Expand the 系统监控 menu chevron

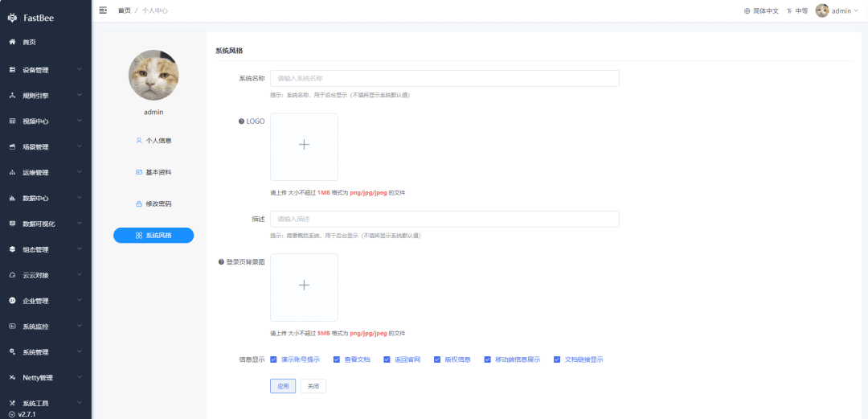click(x=80, y=326)
